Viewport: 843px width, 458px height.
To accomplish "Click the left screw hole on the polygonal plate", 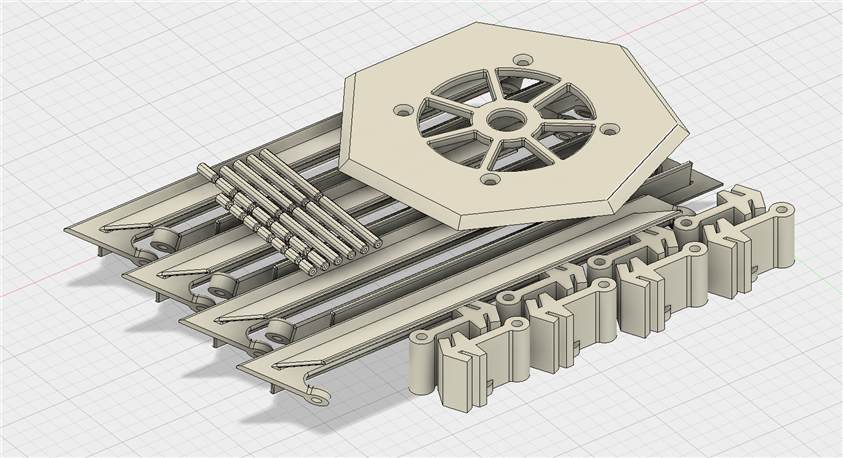I will click(x=402, y=110).
